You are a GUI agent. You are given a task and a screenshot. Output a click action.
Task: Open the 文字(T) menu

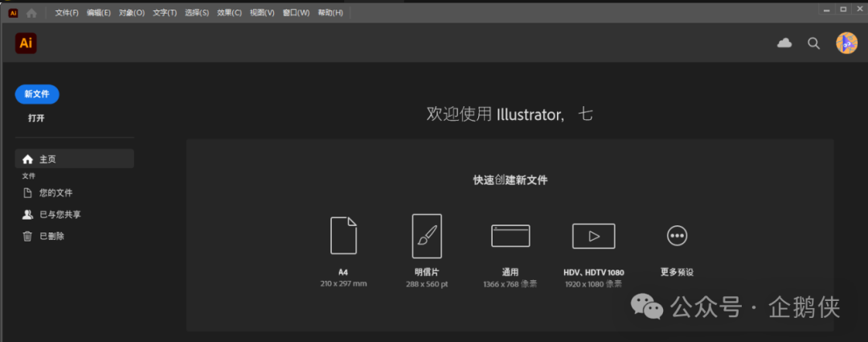pos(165,13)
